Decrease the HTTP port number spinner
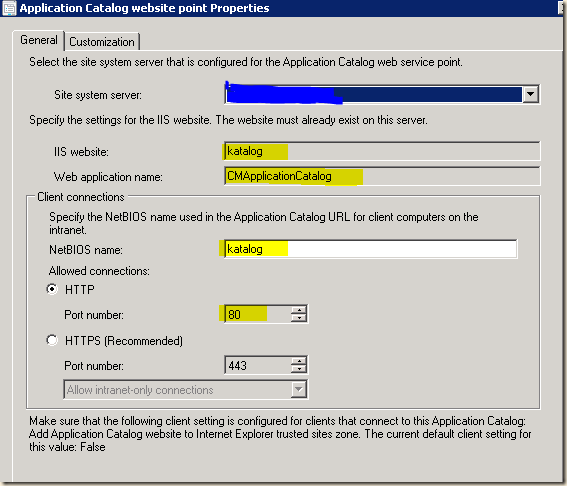The image size is (567, 486). point(299,318)
